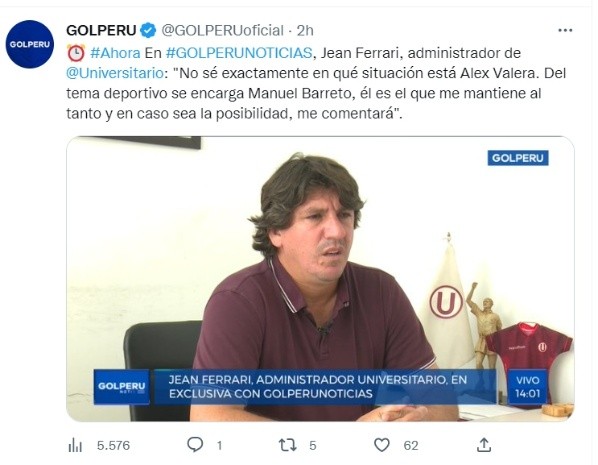Like the tweet with heart icon
The image size is (598, 465).
(x=381, y=445)
